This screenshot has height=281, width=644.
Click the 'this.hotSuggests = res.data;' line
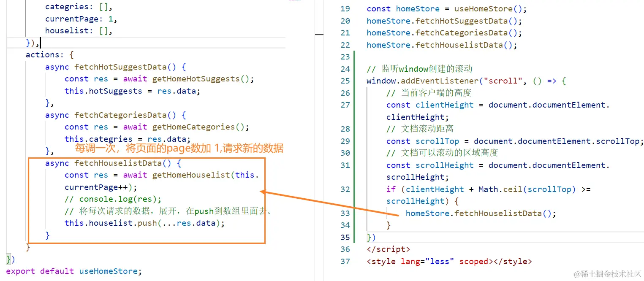coord(132,91)
